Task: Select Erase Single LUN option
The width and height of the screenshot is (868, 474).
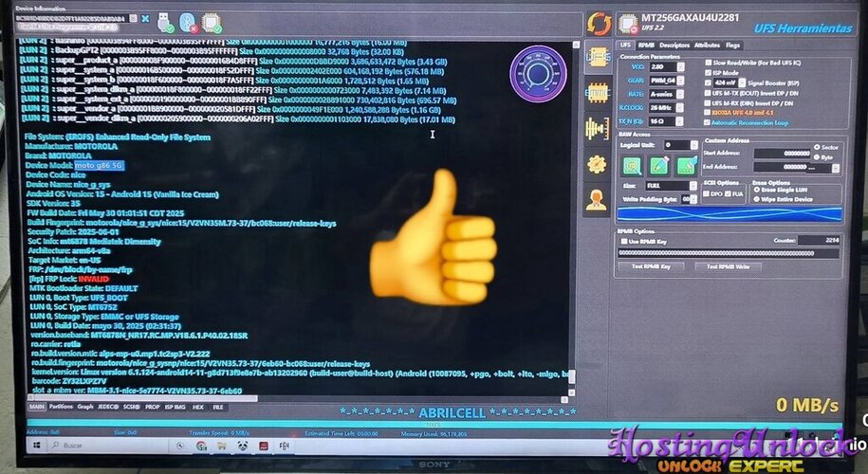Action: tap(757, 190)
